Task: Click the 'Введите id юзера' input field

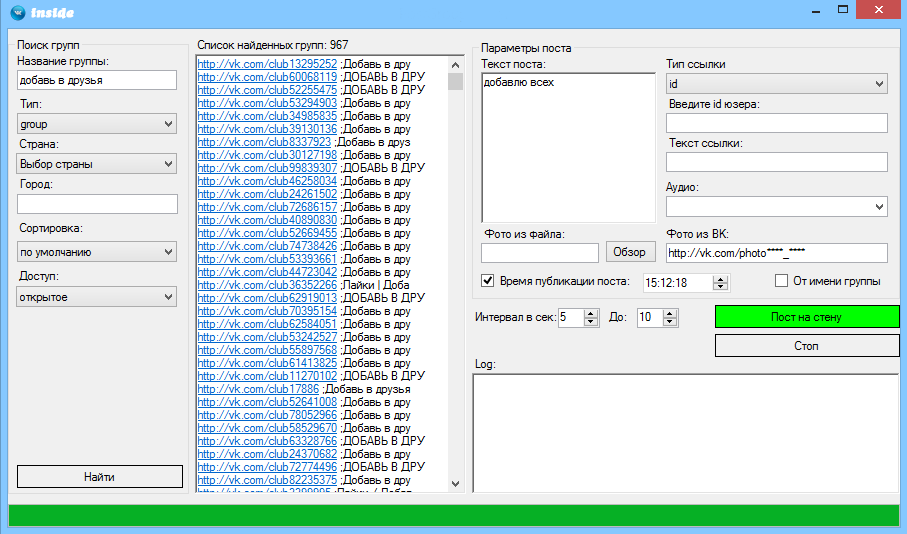Action: (777, 123)
